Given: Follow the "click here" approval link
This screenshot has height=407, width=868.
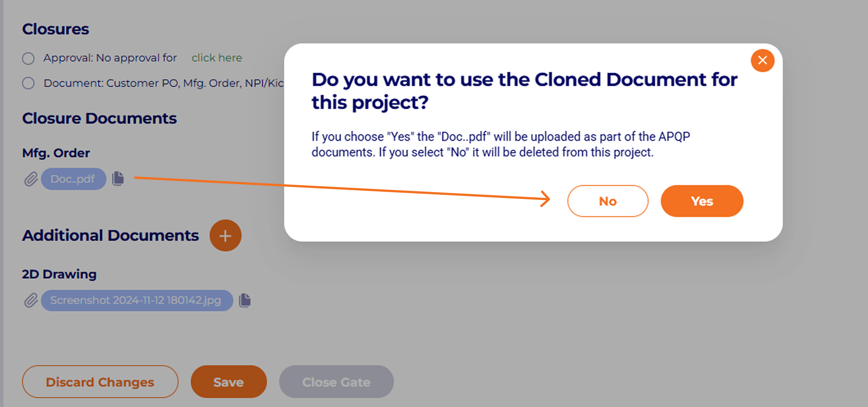Looking at the screenshot, I should [x=217, y=58].
